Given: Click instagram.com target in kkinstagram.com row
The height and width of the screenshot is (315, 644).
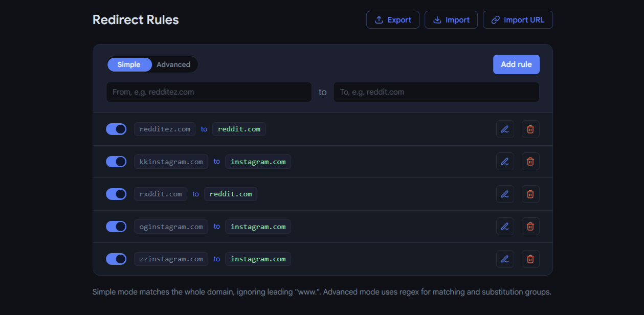Looking at the screenshot, I should (258, 162).
